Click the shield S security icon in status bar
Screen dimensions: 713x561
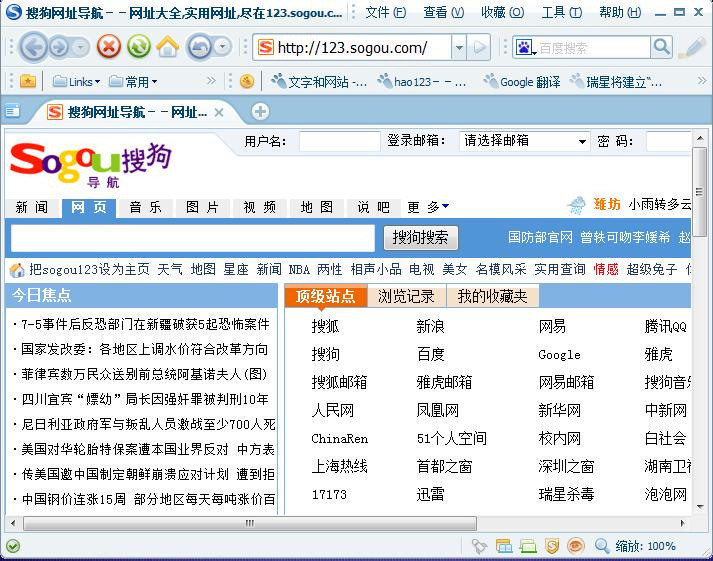click(x=552, y=546)
